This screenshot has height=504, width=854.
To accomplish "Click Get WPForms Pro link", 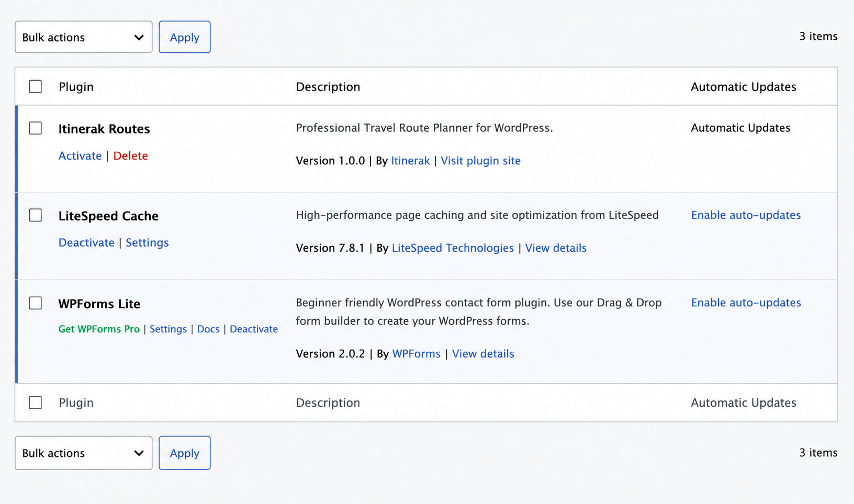I will 99,329.
